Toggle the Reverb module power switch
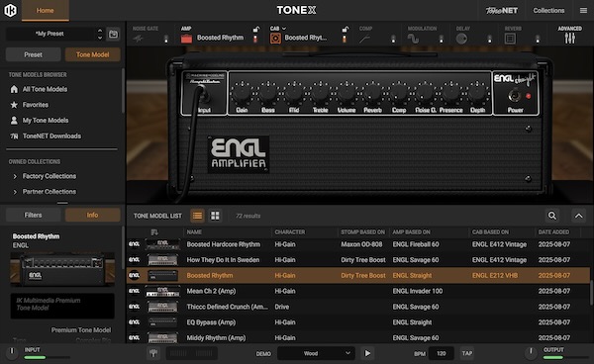 click(538, 39)
